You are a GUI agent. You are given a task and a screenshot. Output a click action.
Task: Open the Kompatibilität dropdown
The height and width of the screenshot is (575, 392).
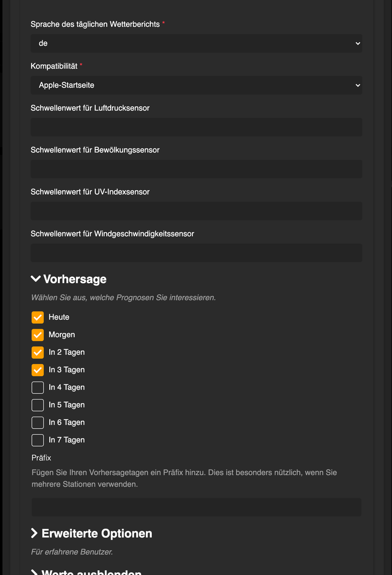coord(196,85)
